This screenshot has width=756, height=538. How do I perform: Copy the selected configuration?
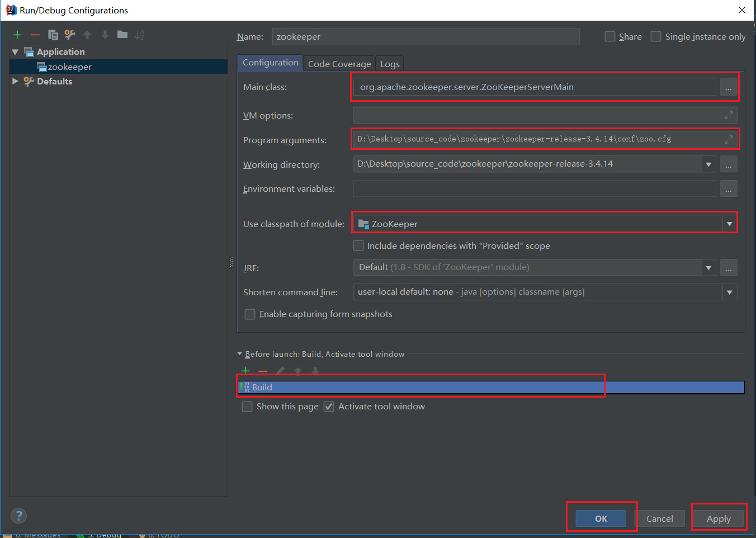[x=53, y=35]
